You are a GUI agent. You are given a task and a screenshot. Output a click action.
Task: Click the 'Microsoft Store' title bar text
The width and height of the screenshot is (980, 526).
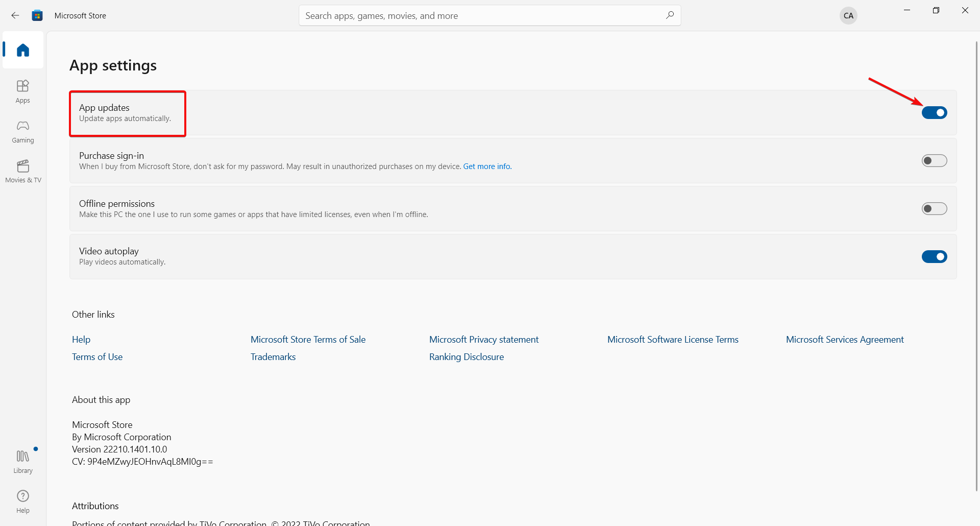(80, 16)
